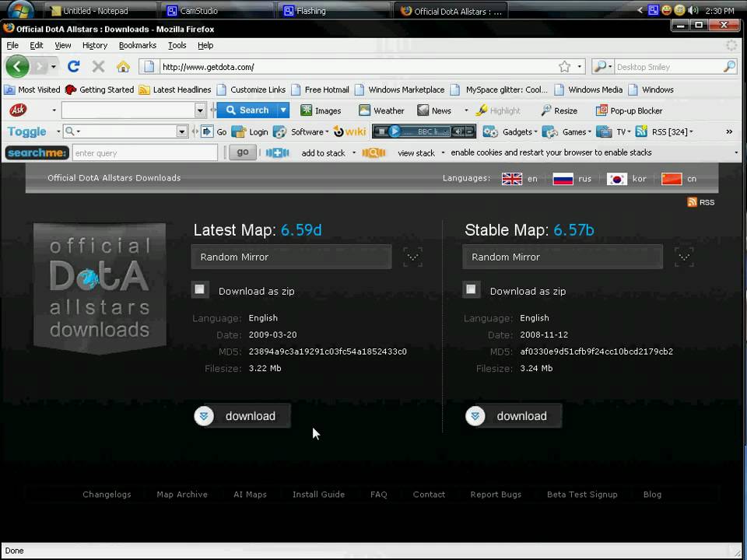Open Ask search box dropdown arrow
This screenshot has width=747, height=560.
pyautogui.click(x=200, y=110)
